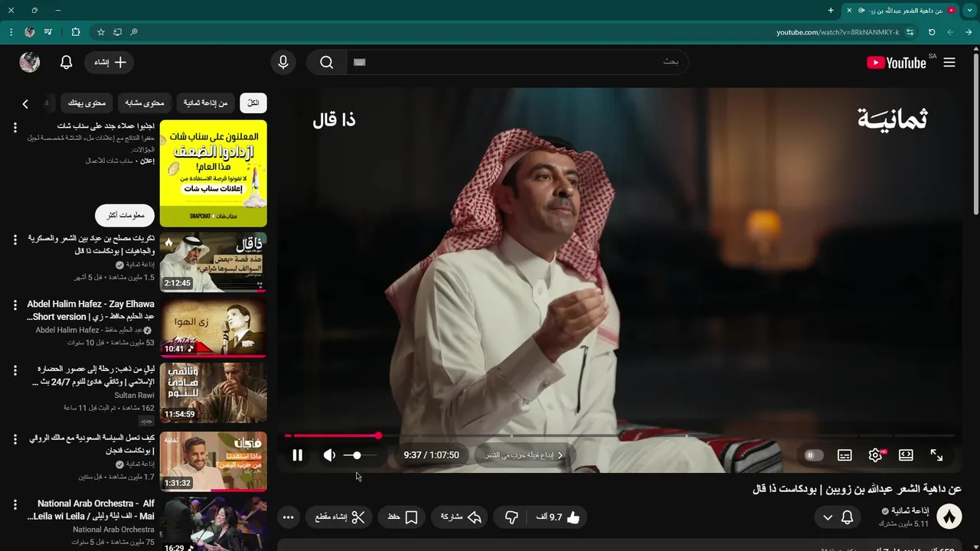Viewport: 980px width, 551px height.
Task: Open the YouTube guide hamburger menu
Action: point(949,63)
